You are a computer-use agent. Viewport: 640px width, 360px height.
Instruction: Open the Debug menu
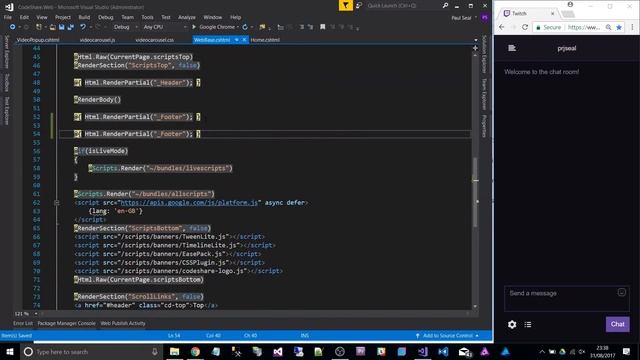pyautogui.click(x=106, y=17)
